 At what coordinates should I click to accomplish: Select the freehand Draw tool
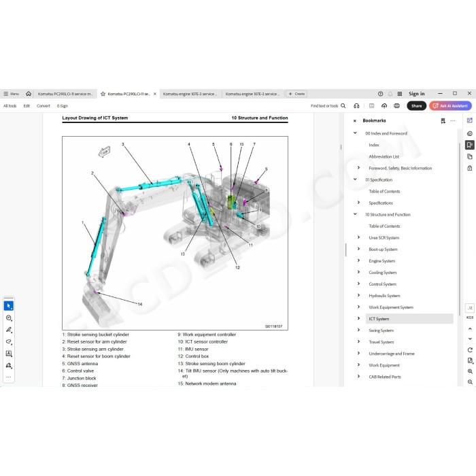point(8,341)
